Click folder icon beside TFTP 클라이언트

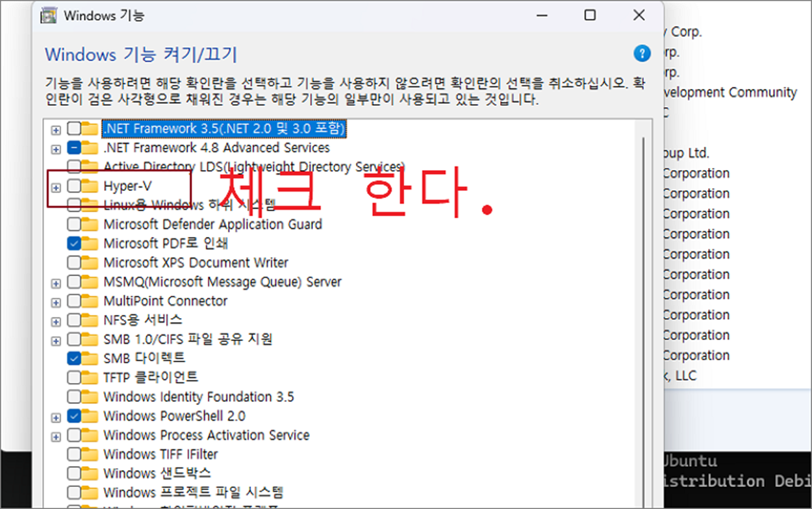tap(90, 377)
